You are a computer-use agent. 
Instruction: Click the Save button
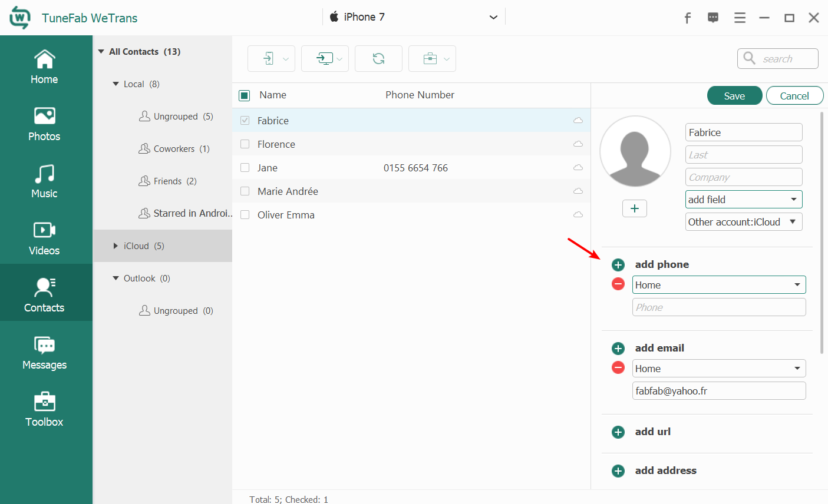point(734,96)
